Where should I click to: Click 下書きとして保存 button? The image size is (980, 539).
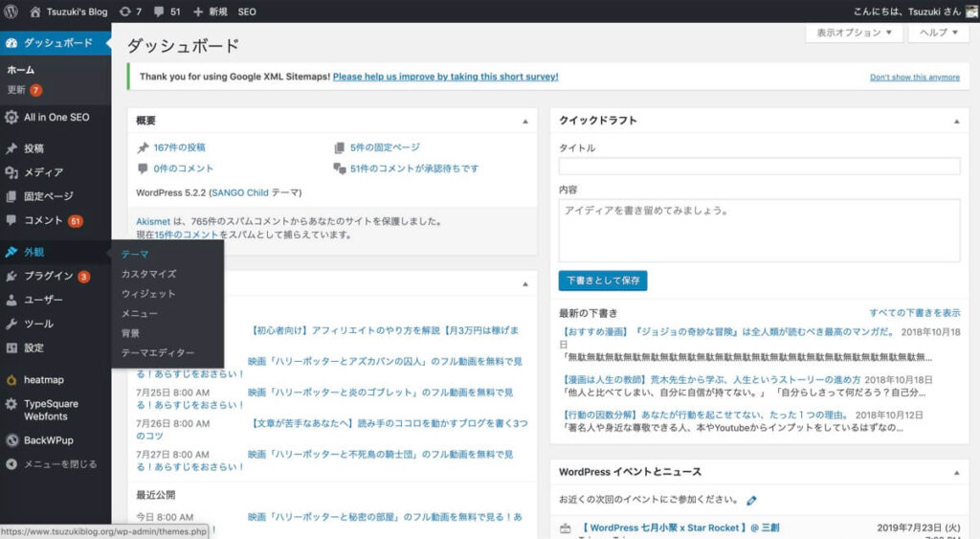pos(603,281)
